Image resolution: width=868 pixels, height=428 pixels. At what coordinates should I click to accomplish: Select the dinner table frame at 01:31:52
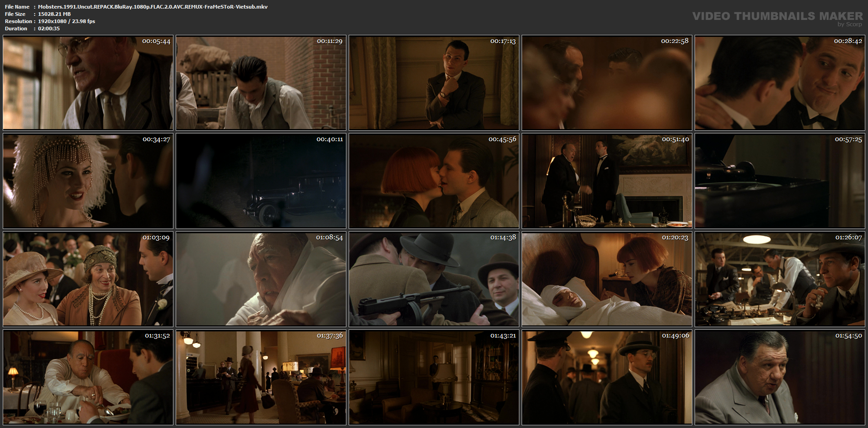88,377
